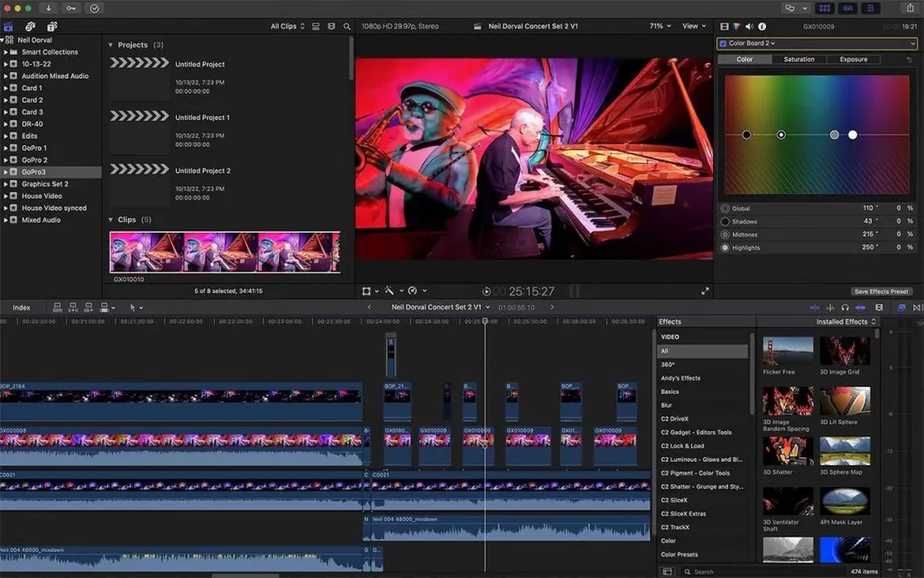Click the timeline Index button
Viewport: 924px width, 578px height.
click(x=22, y=307)
